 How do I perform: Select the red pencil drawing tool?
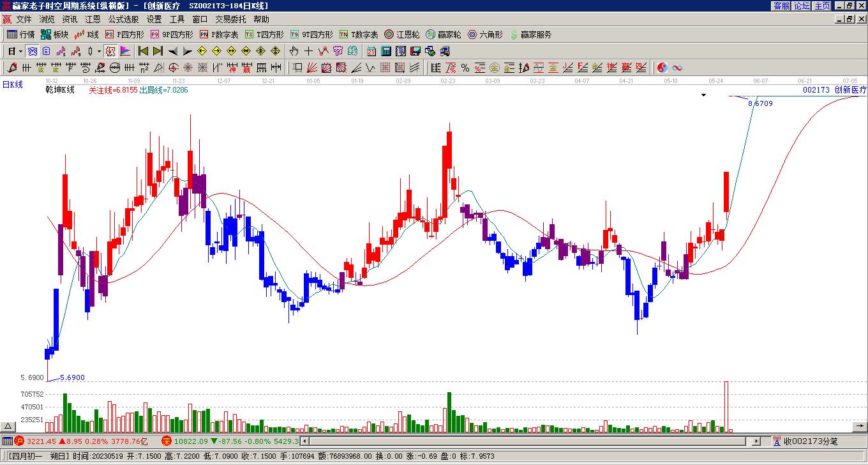pos(11,68)
